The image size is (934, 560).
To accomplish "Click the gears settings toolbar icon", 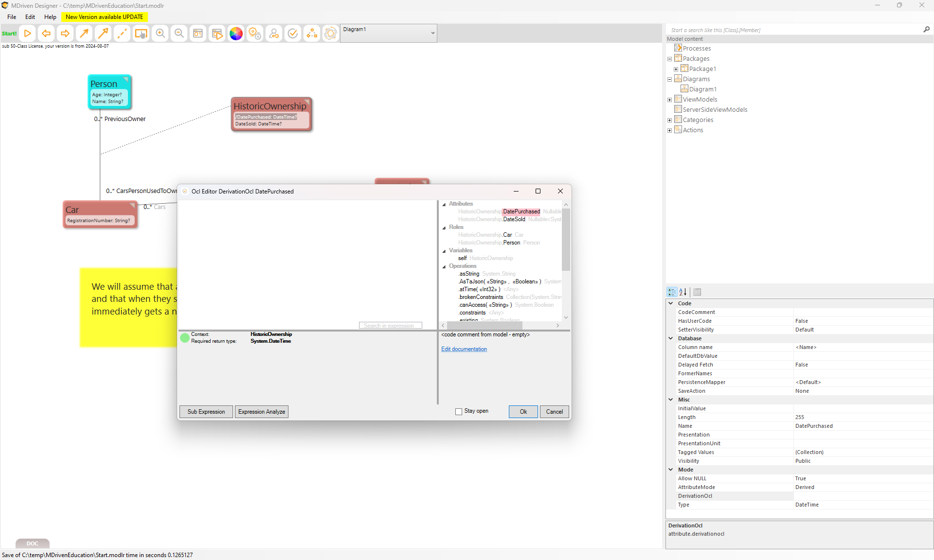I will (x=255, y=34).
